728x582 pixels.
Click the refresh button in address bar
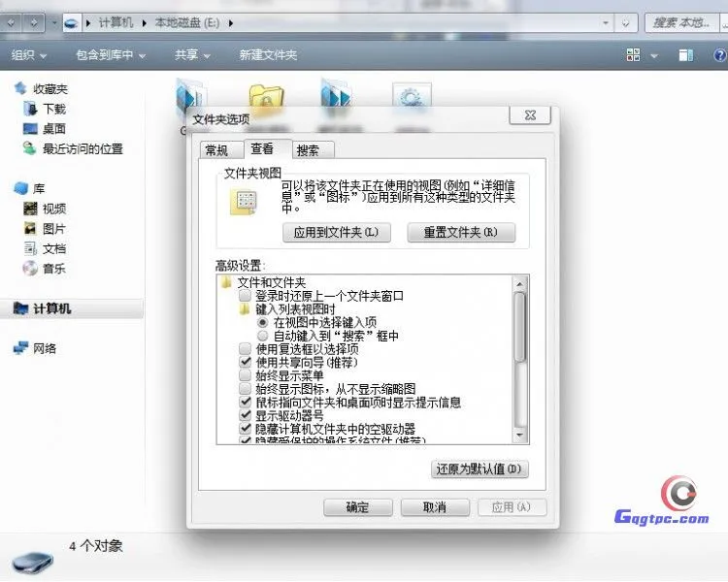pos(626,22)
